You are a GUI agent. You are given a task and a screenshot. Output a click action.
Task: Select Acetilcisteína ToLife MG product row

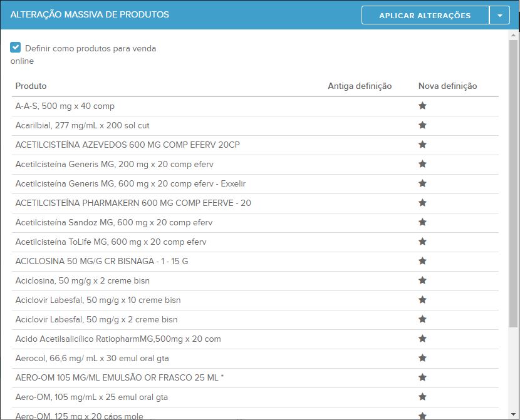(111, 242)
